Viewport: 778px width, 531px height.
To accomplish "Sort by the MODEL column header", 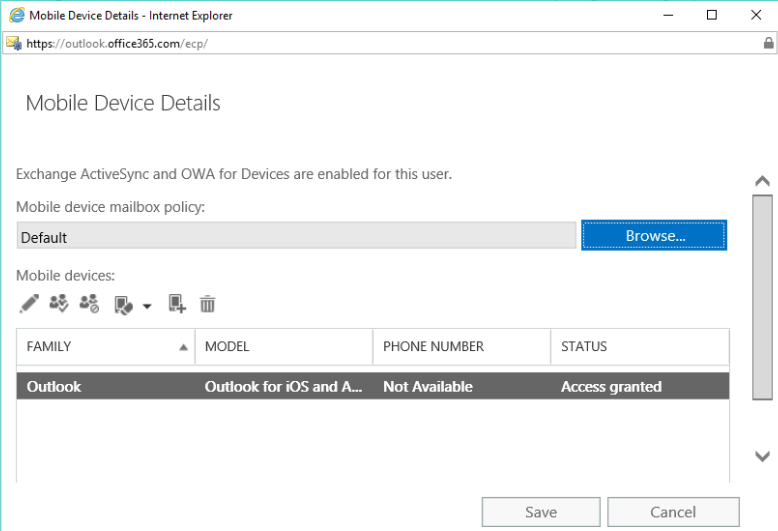I will coord(284,346).
